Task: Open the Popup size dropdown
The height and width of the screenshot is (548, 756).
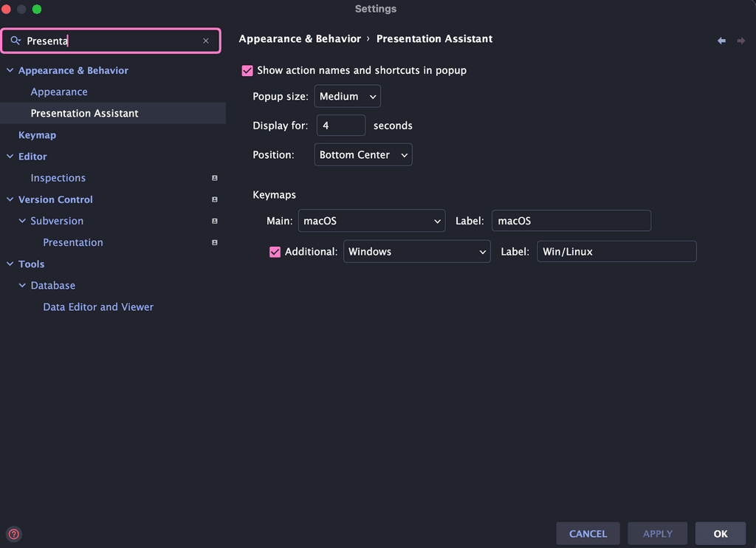Action: click(x=347, y=97)
